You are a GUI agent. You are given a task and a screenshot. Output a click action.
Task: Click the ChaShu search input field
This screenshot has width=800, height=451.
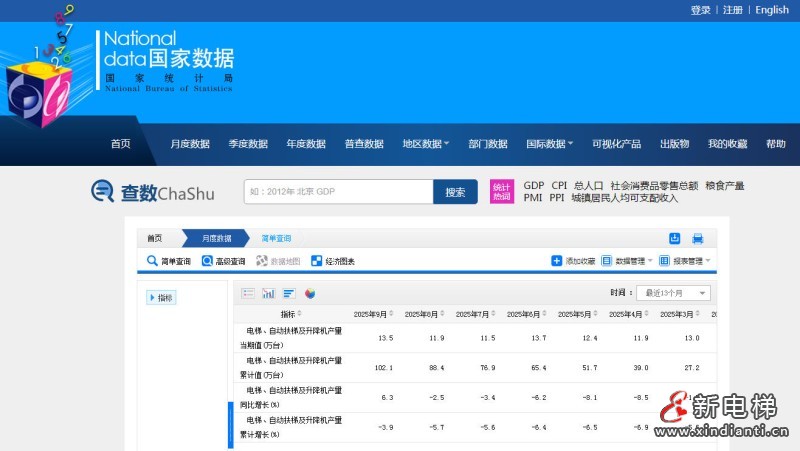pos(338,192)
